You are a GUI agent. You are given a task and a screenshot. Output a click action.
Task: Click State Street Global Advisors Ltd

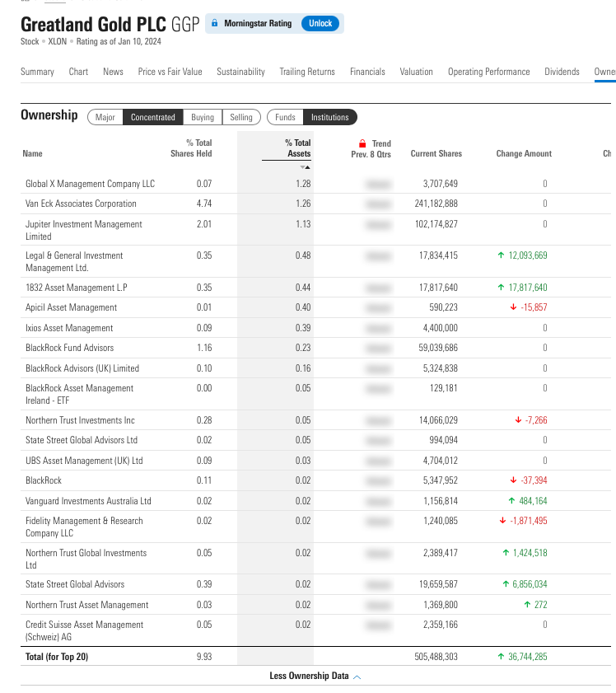[82, 440]
